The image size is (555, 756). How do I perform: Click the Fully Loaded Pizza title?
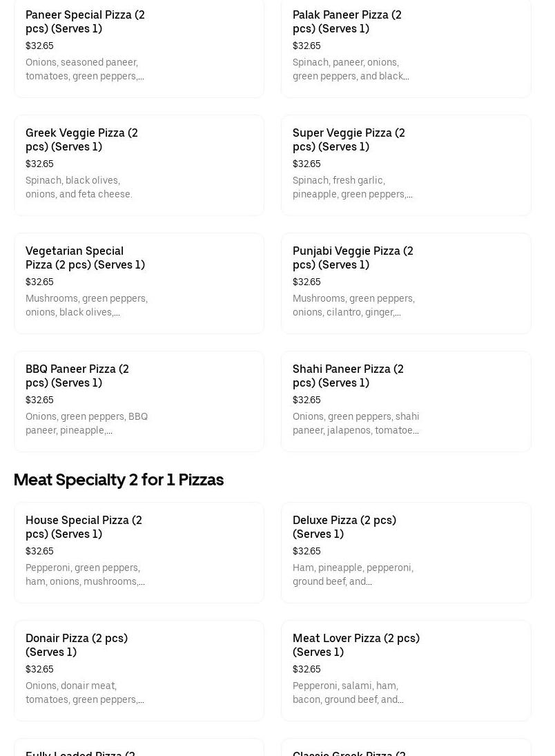tap(81, 752)
